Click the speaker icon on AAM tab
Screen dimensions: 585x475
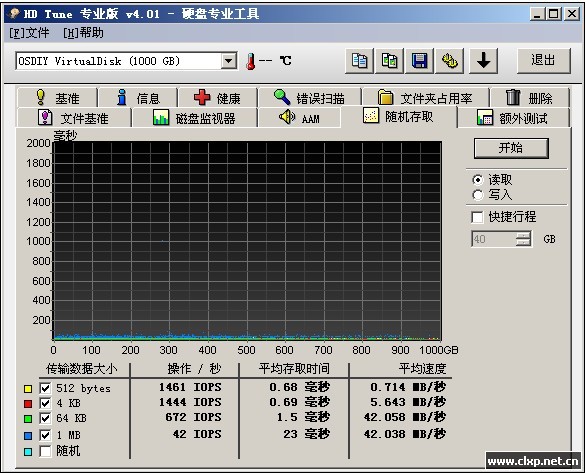pyautogui.click(x=287, y=117)
